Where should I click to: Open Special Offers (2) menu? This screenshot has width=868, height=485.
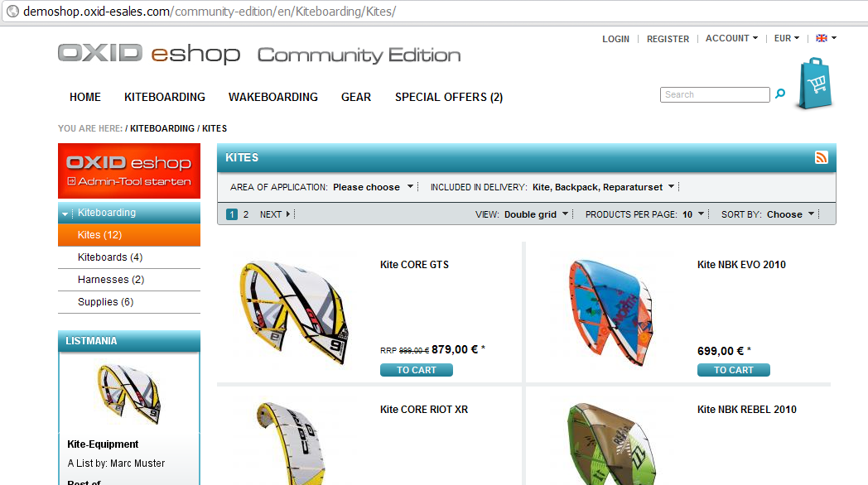point(449,97)
